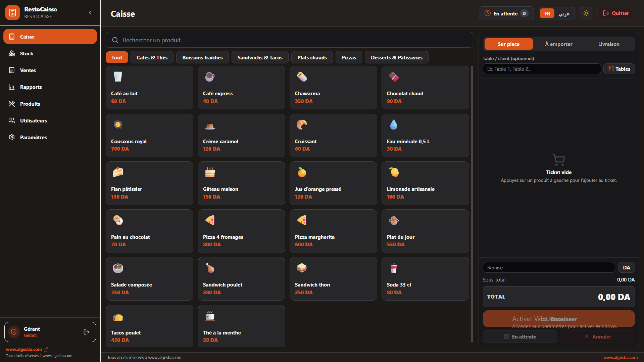The width and height of the screenshot is (644, 362).
Task: Open the Produits utensils icon
Action: [12, 104]
